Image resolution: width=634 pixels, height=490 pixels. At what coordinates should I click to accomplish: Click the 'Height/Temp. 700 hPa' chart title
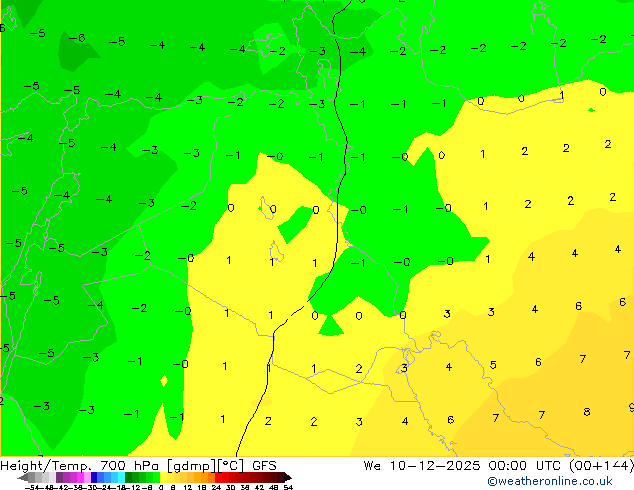pyautogui.click(x=80, y=466)
